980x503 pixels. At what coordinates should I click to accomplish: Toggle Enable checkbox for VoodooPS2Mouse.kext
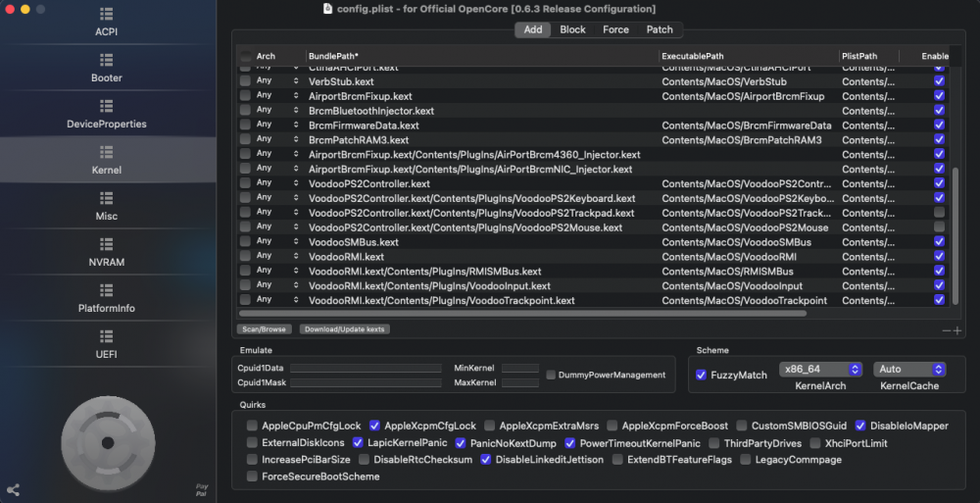pyautogui.click(x=939, y=226)
